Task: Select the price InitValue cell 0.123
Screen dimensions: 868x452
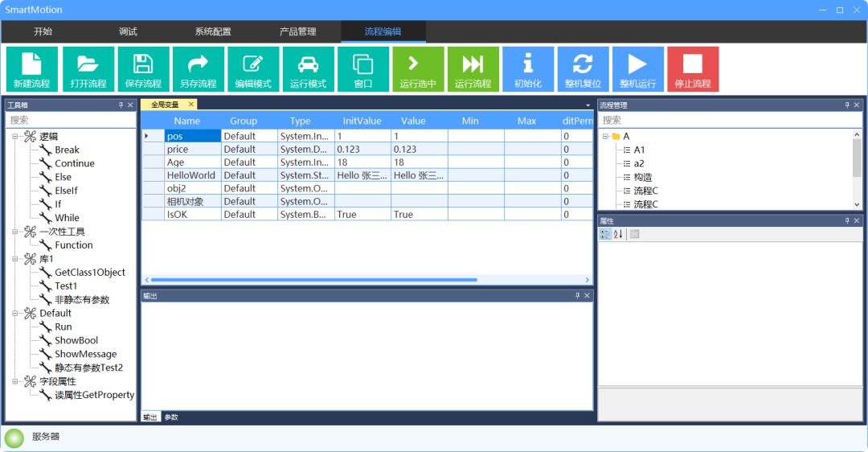Action: coord(362,149)
